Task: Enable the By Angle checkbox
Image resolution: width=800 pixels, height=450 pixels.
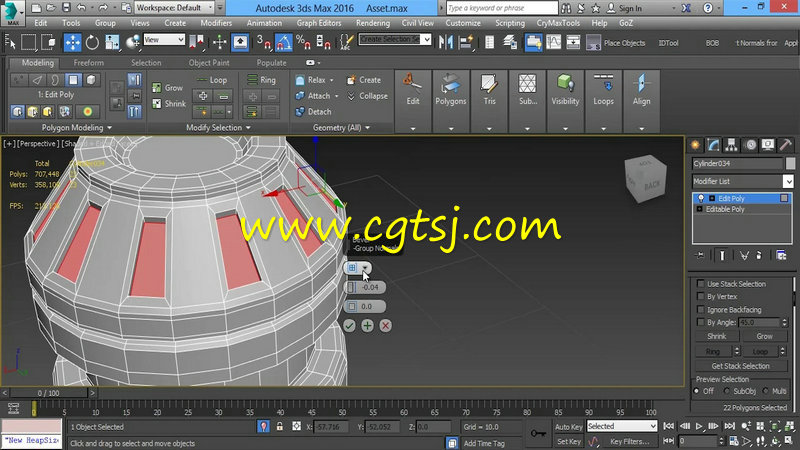Action: pyautogui.click(x=701, y=322)
